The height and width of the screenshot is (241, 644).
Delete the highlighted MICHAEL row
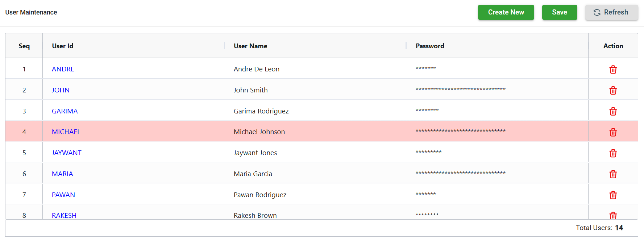pyautogui.click(x=613, y=132)
